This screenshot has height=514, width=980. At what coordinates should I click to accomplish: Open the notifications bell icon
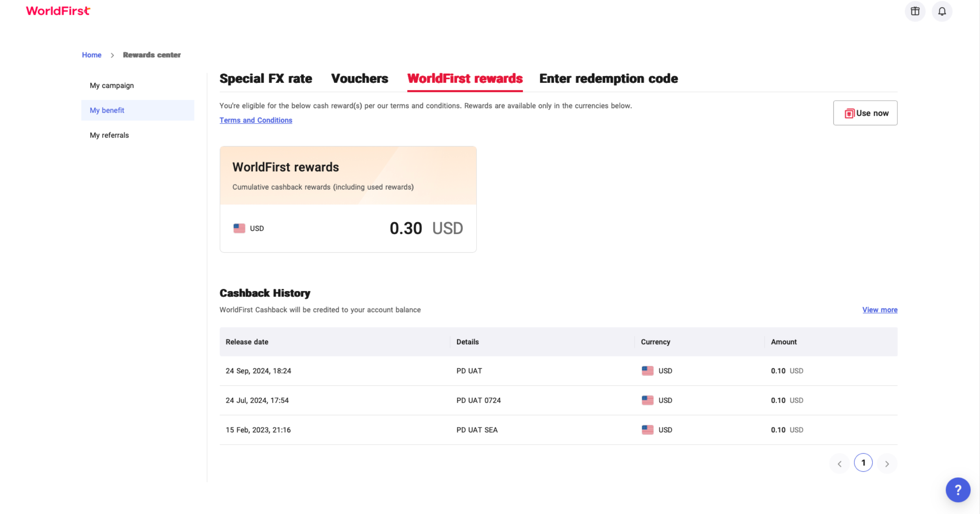[x=942, y=11]
